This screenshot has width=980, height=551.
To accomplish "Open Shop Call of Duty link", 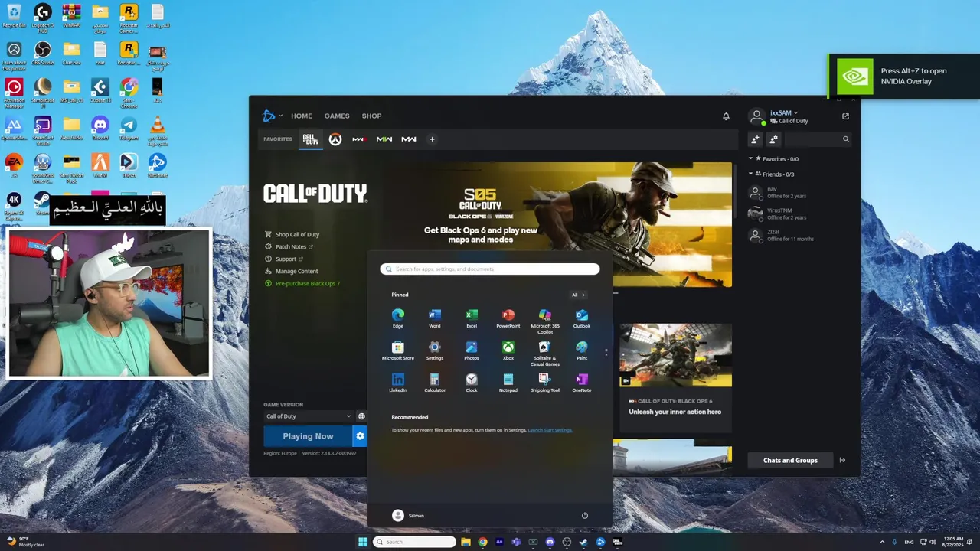I will pyautogui.click(x=292, y=234).
